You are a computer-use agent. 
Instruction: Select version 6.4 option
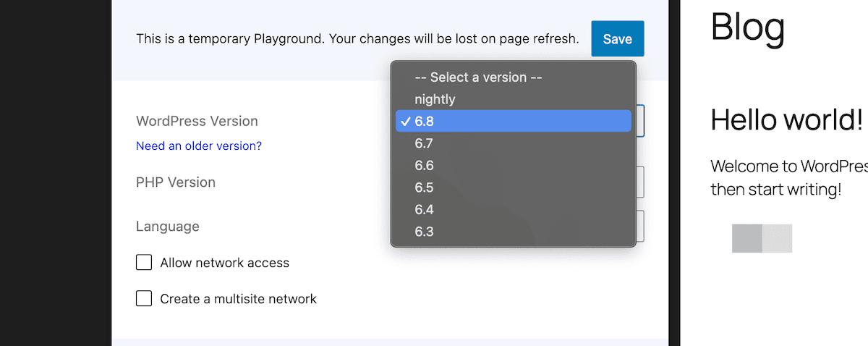pyautogui.click(x=514, y=210)
